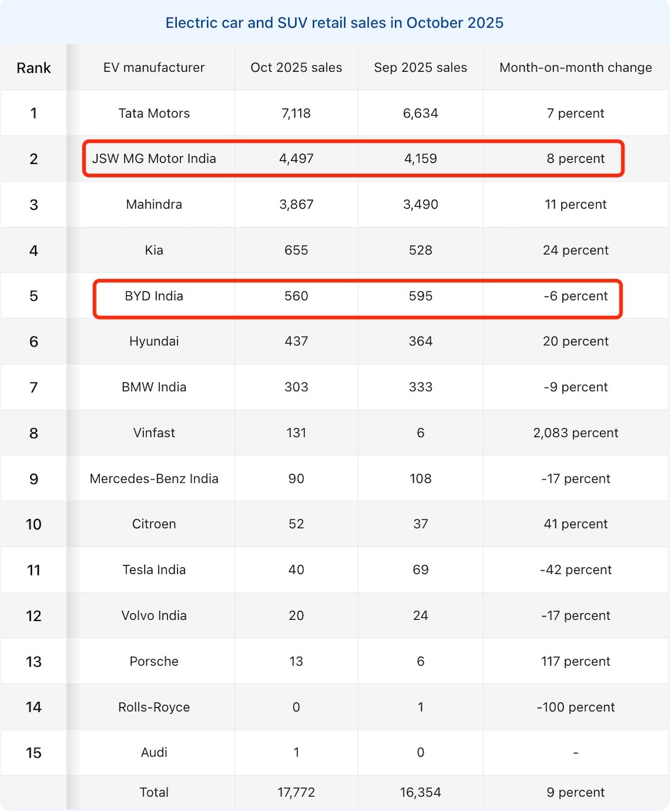Select the EV manufacturer column header
The image size is (672, 811).
pyautogui.click(x=154, y=68)
